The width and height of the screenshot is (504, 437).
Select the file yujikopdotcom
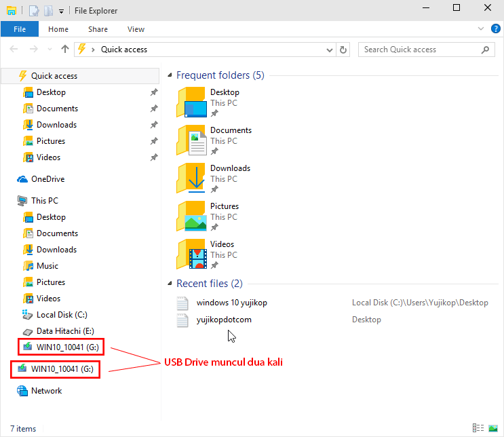pos(224,320)
